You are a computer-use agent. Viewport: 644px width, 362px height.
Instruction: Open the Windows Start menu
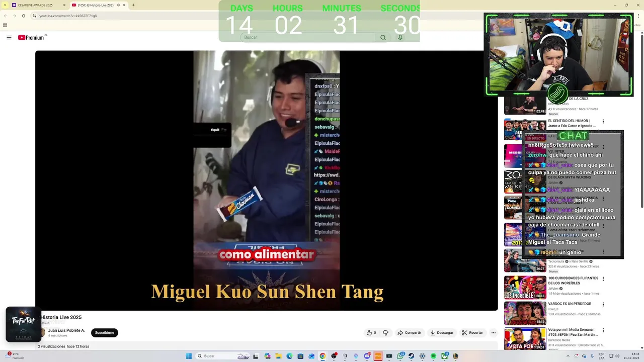coord(189,356)
